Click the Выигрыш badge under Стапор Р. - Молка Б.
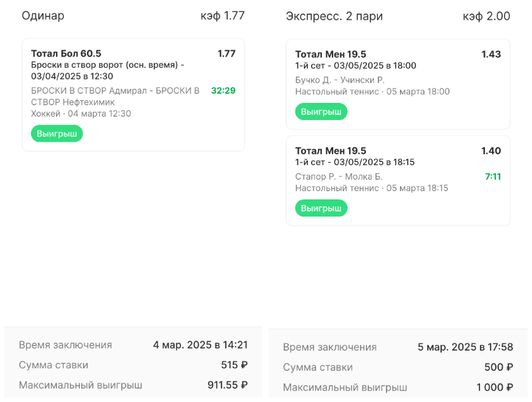This screenshot has width=532, height=402. point(321,208)
